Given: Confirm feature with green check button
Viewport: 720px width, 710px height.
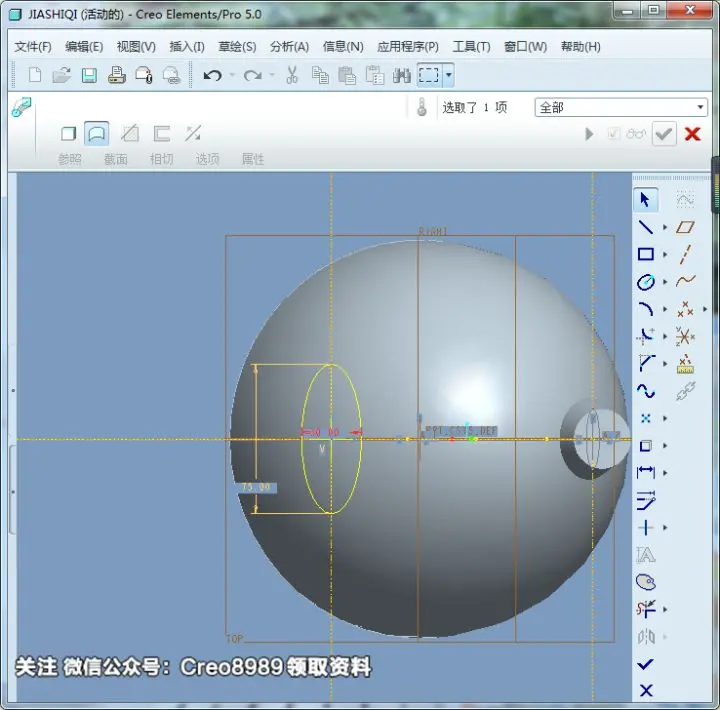Looking at the screenshot, I should (x=664, y=134).
